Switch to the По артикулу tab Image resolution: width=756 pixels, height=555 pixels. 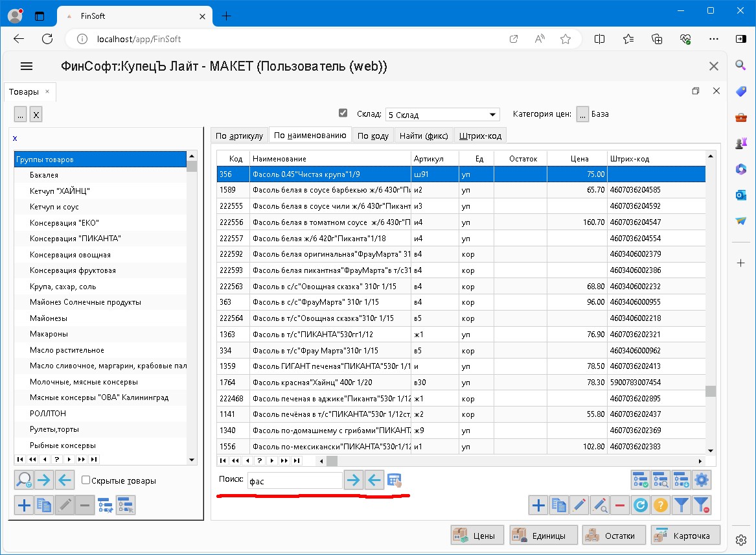[239, 136]
